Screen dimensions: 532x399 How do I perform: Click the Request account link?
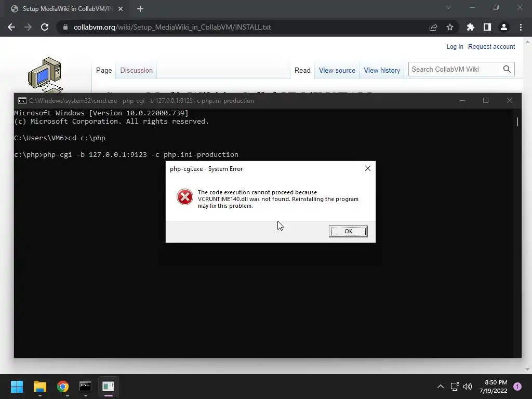(491, 46)
